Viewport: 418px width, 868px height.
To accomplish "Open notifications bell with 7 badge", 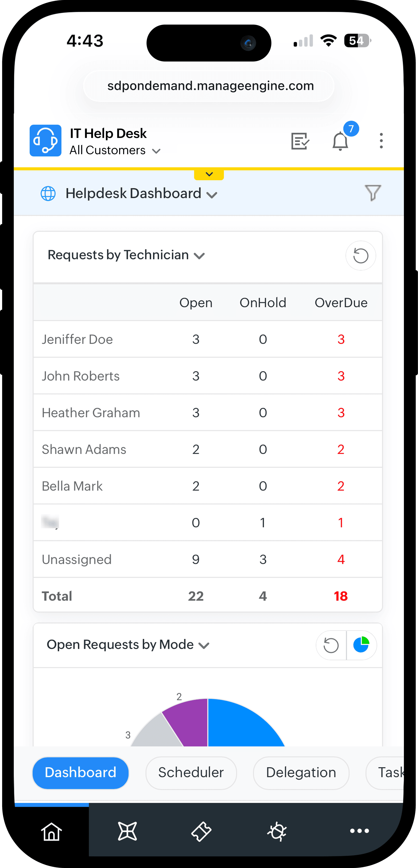I will coord(340,141).
